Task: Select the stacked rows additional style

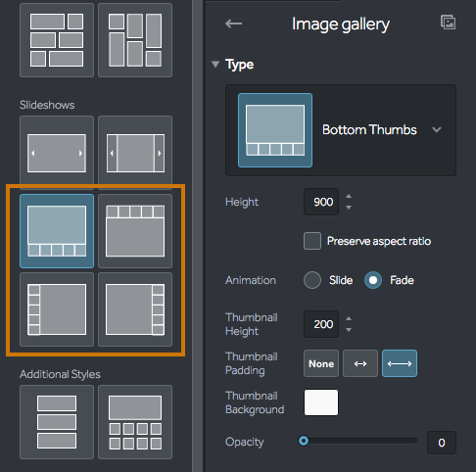Action: point(57,422)
